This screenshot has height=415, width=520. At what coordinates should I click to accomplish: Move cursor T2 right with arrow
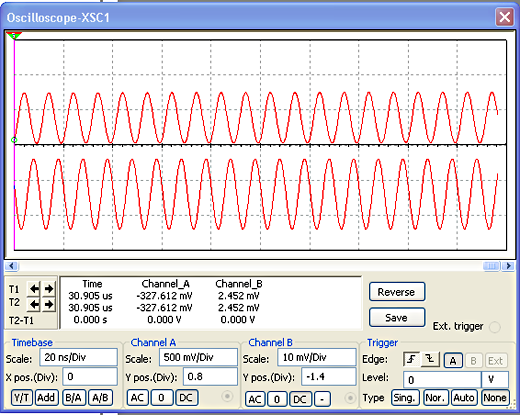(x=49, y=304)
